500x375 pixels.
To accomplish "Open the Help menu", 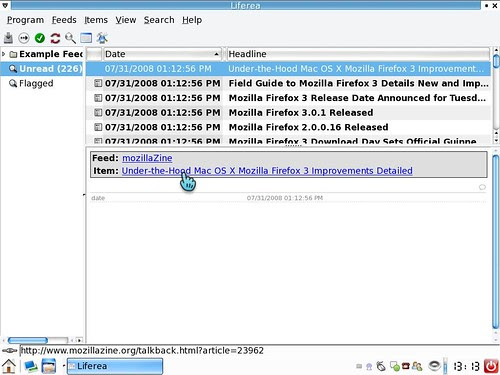I will point(192,20).
